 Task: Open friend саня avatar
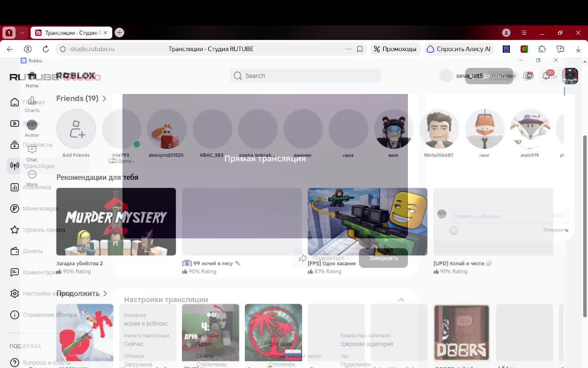click(x=484, y=129)
